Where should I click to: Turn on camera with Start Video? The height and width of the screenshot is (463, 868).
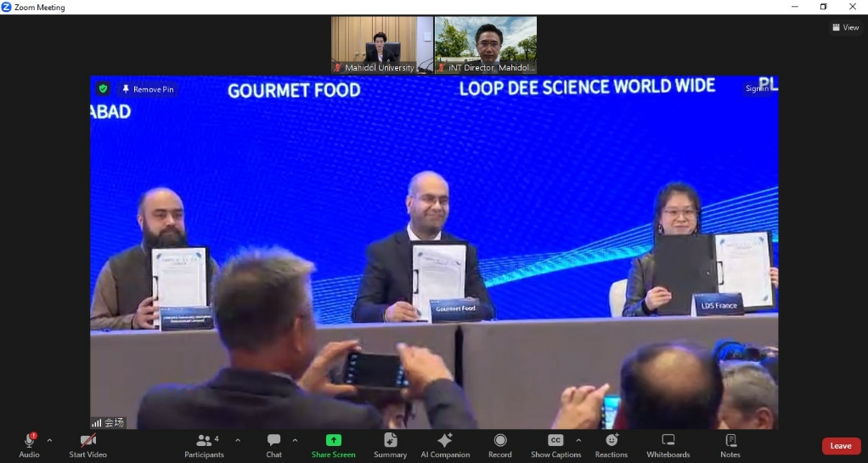(87, 445)
